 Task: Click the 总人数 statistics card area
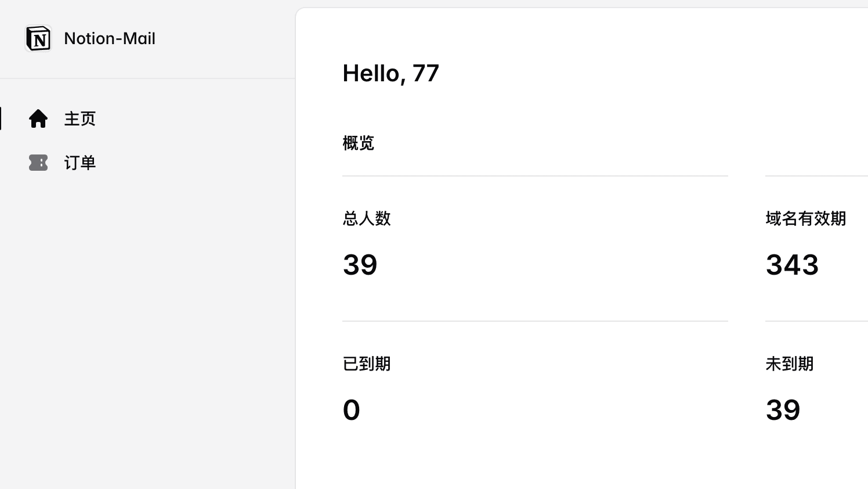point(535,248)
